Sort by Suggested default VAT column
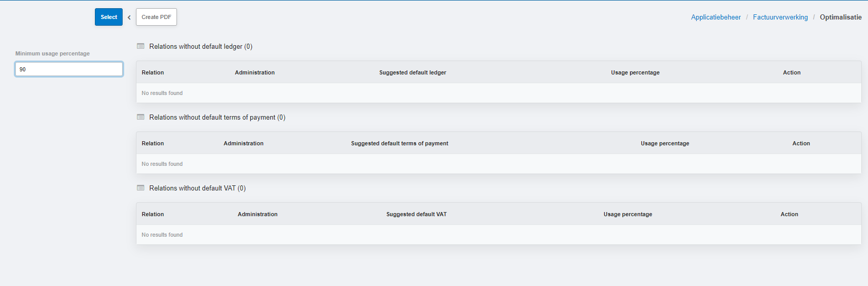Screen dimensions: 868x286 (417, 214)
